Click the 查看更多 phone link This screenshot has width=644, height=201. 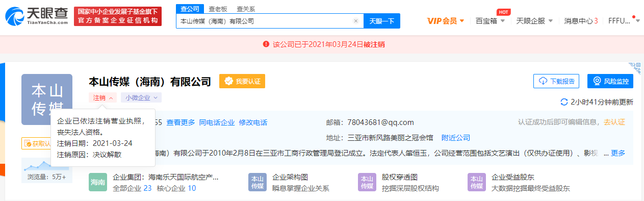pyautogui.click(x=181, y=122)
